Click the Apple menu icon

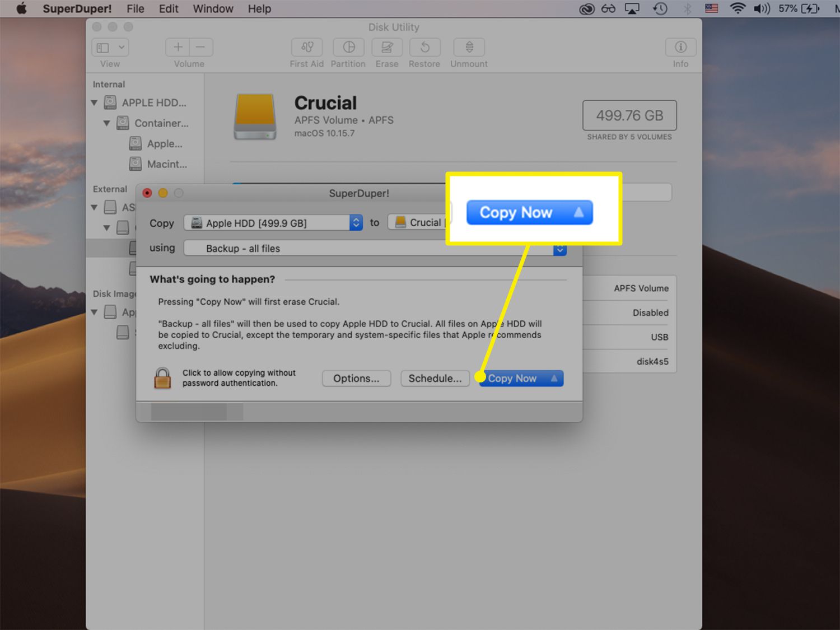coord(21,8)
